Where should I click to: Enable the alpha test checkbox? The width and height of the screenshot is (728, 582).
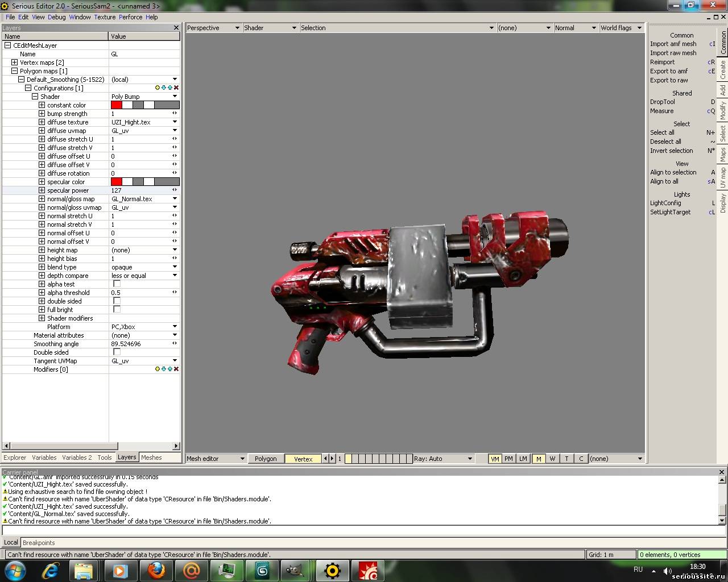pyautogui.click(x=117, y=284)
